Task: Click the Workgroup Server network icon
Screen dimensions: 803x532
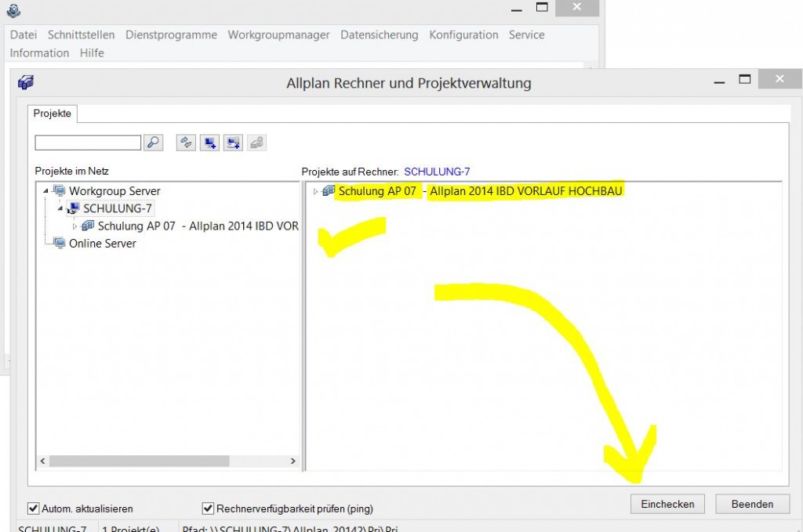Action: pyautogui.click(x=60, y=191)
